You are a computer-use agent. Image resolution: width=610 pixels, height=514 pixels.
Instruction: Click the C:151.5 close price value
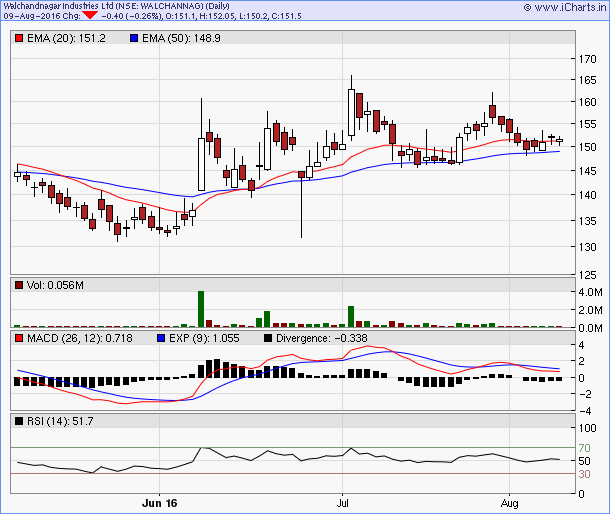point(285,16)
